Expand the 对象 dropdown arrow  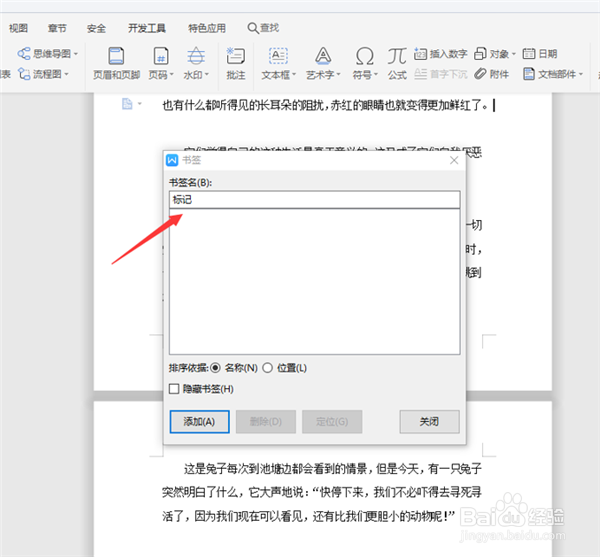click(x=514, y=54)
